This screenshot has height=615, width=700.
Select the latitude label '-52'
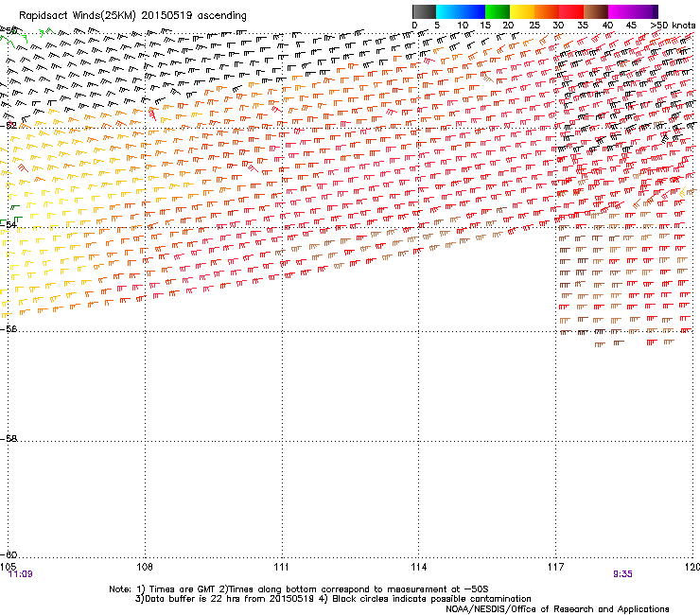coord(9,125)
